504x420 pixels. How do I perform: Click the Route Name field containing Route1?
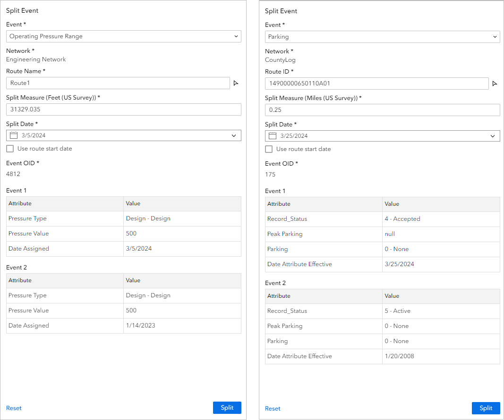(118, 83)
